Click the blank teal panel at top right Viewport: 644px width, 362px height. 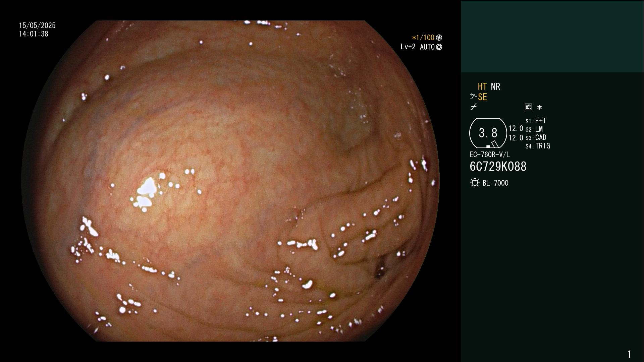(552, 36)
